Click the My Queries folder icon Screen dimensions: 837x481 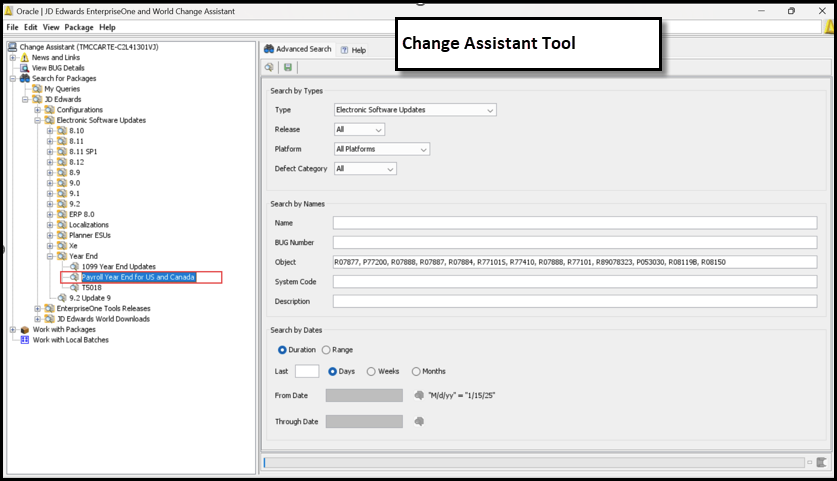click(x=37, y=89)
